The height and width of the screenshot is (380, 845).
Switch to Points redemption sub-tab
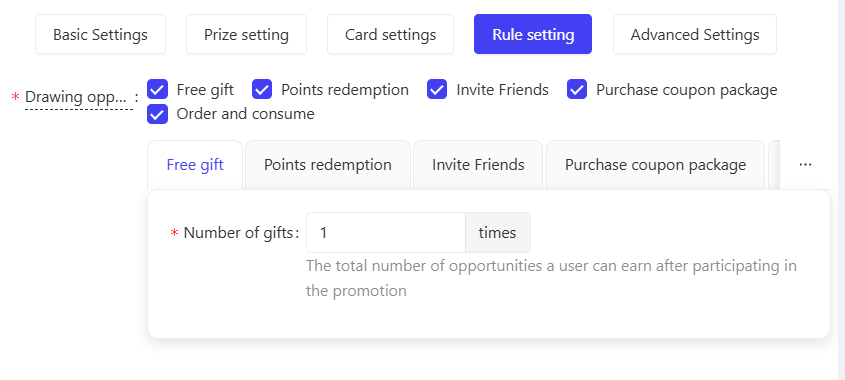click(x=328, y=165)
